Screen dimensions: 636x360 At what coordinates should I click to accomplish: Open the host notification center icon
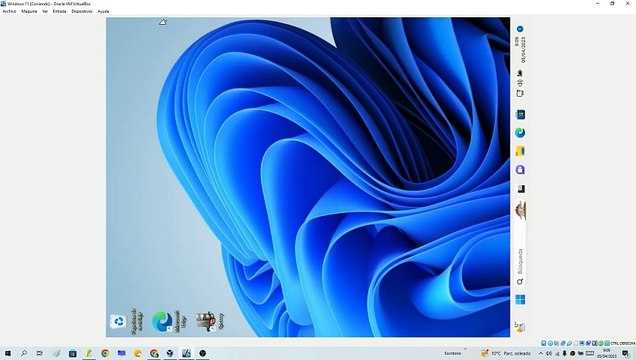click(x=626, y=354)
